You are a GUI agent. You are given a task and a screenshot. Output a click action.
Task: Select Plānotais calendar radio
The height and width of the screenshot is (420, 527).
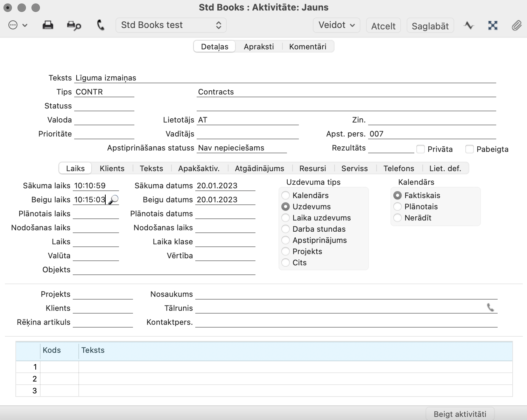click(x=398, y=206)
